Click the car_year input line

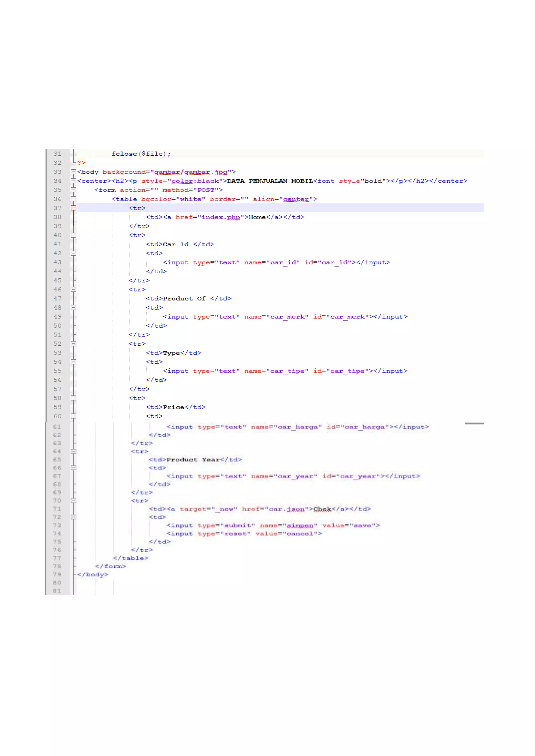(x=294, y=476)
